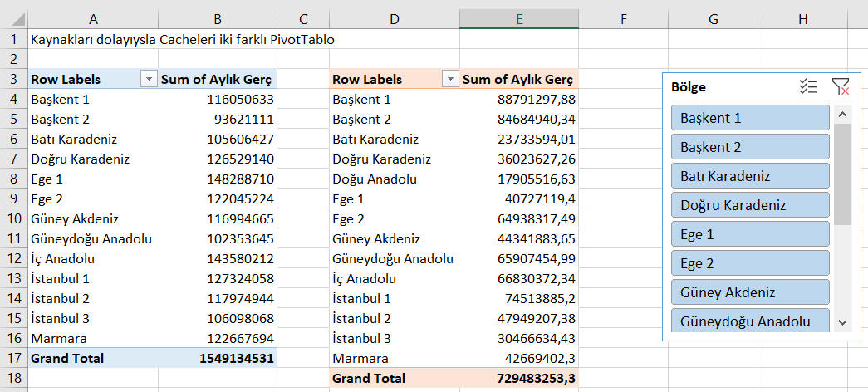Open Row Labels filter dropdown in column D
Viewport: 868px width, 392px height.
click(x=450, y=80)
